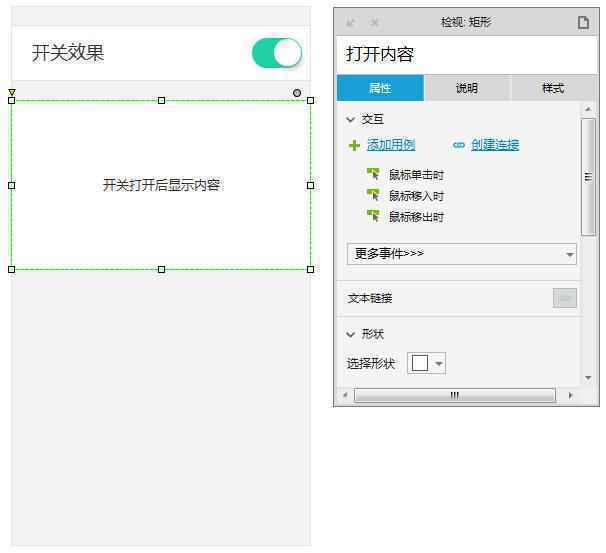
Task: Open the 选择形状 shape picker dropdown
Action: pyautogui.click(x=427, y=363)
